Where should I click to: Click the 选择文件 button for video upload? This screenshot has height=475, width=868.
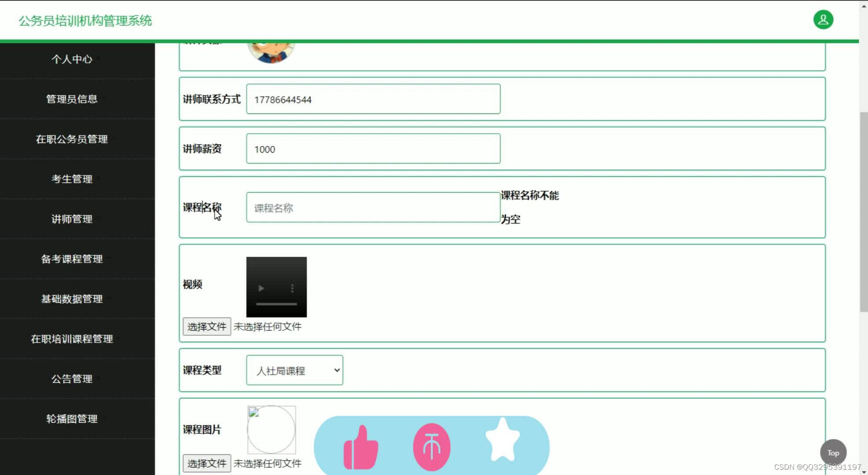pos(206,326)
